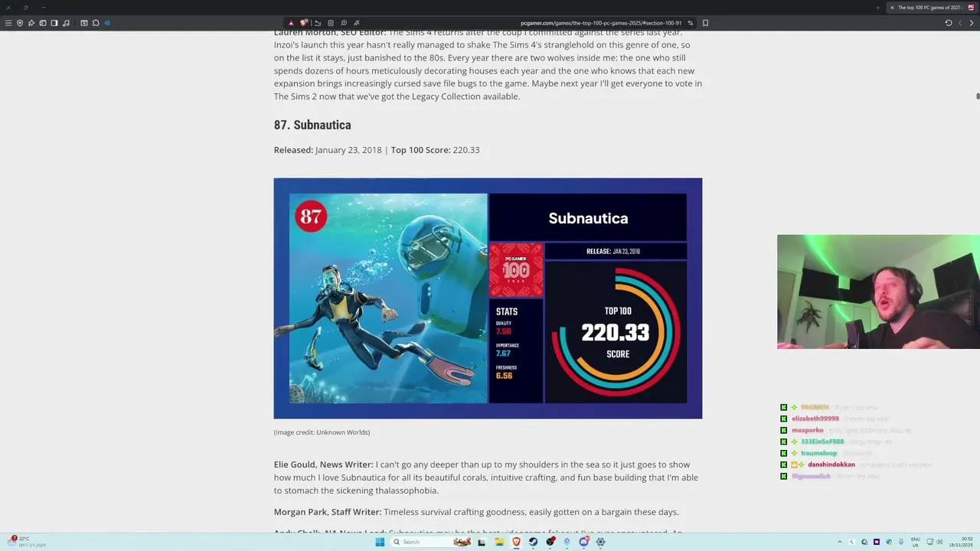Screen dimensions: 980x551
Task: Click the pcgamer.com URL address field
Action: pos(601,23)
